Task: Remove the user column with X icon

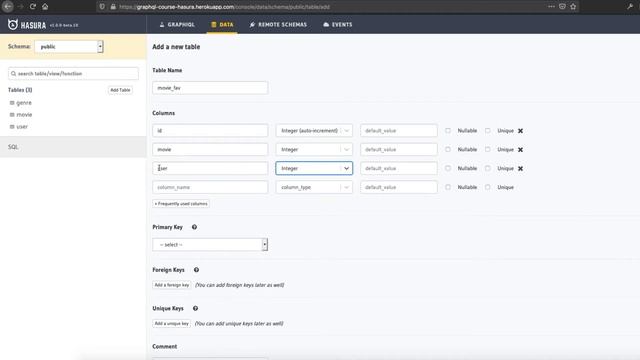Action: point(520,169)
